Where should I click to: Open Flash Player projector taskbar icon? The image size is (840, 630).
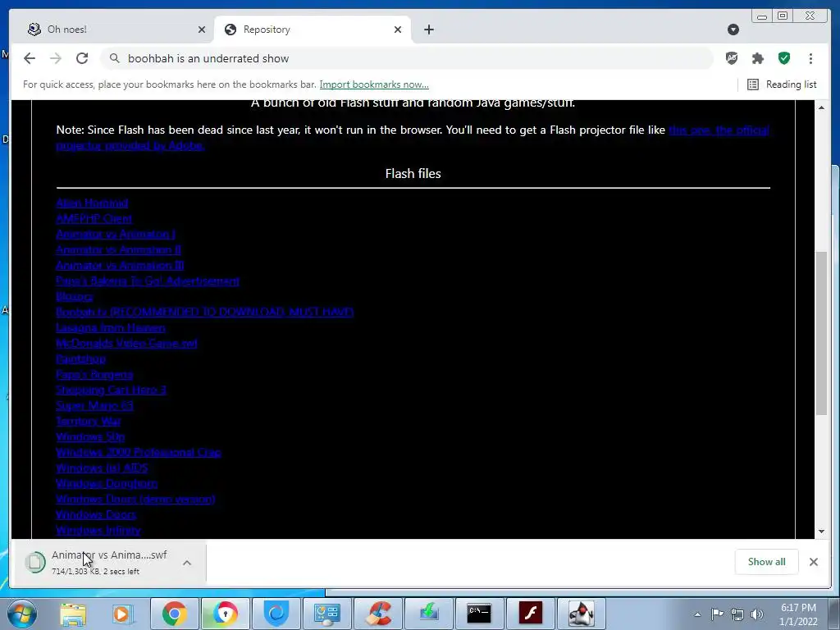530,614
